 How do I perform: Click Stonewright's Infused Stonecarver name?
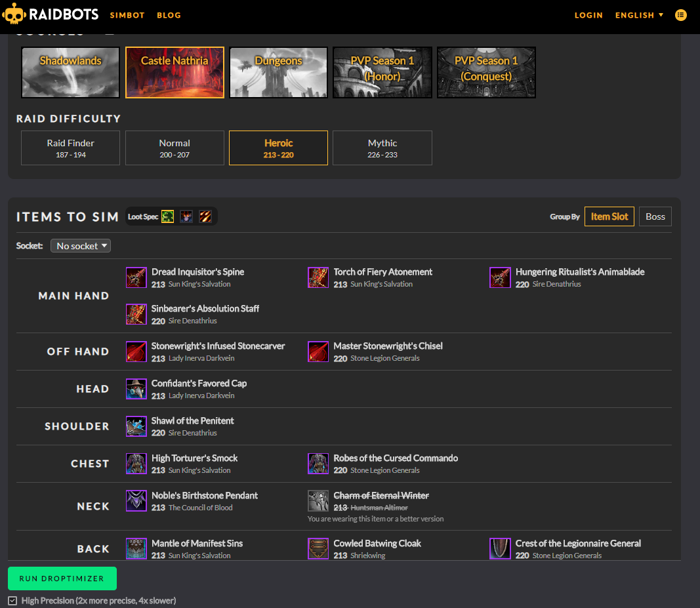click(218, 346)
